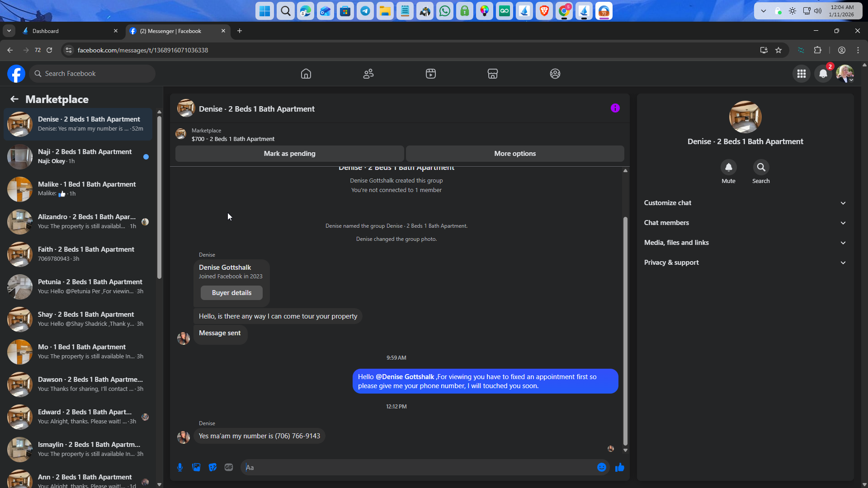
Task: Open the Facebook notifications bell
Action: (823, 74)
